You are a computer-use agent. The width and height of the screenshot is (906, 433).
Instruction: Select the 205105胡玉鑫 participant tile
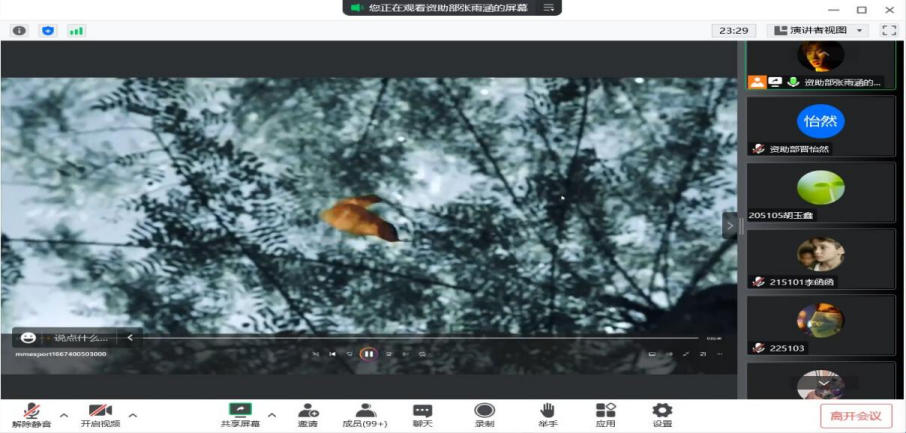tap(821, 192)
